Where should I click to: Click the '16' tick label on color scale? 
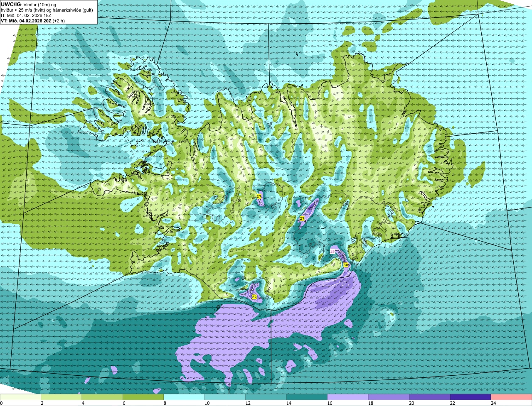tap(329, 403)
